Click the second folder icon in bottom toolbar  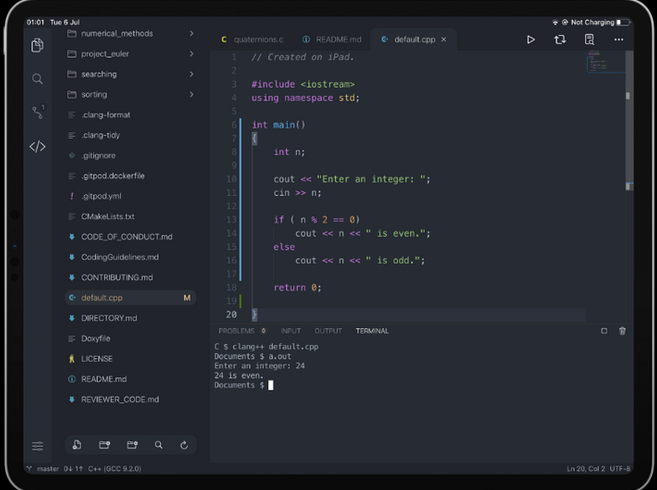[x=132, y=445]
